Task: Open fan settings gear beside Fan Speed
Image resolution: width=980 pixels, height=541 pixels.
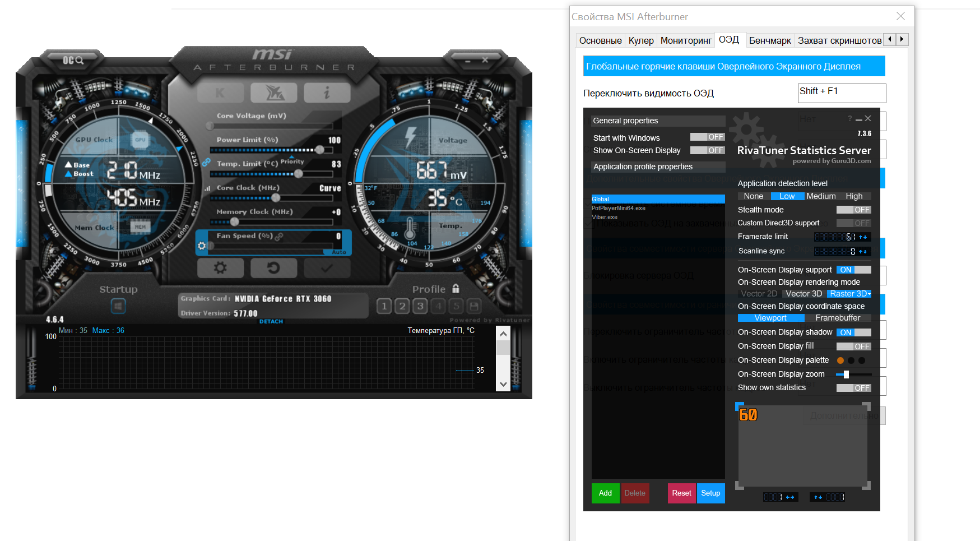Action: coord(202,246)
